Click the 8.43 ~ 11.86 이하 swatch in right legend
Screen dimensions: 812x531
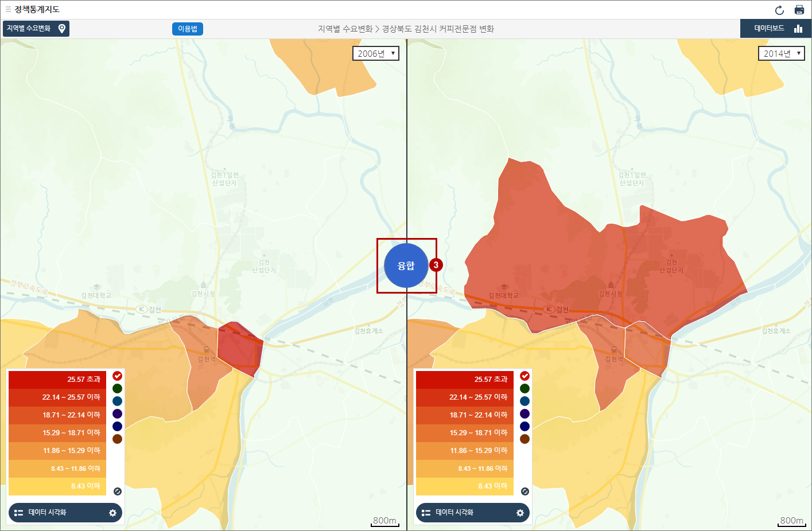(x=465, y=468)
